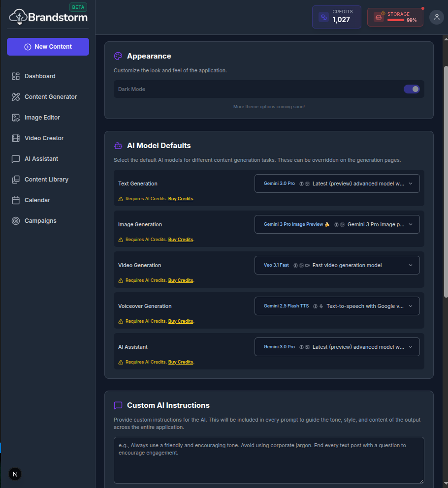Open the Voiceover Generation model dropdown
This screenshot has width=448, height=488.
pos(337,306)
